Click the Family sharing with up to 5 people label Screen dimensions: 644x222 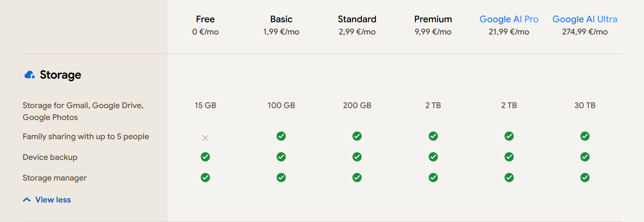click(x=86, y=136)
